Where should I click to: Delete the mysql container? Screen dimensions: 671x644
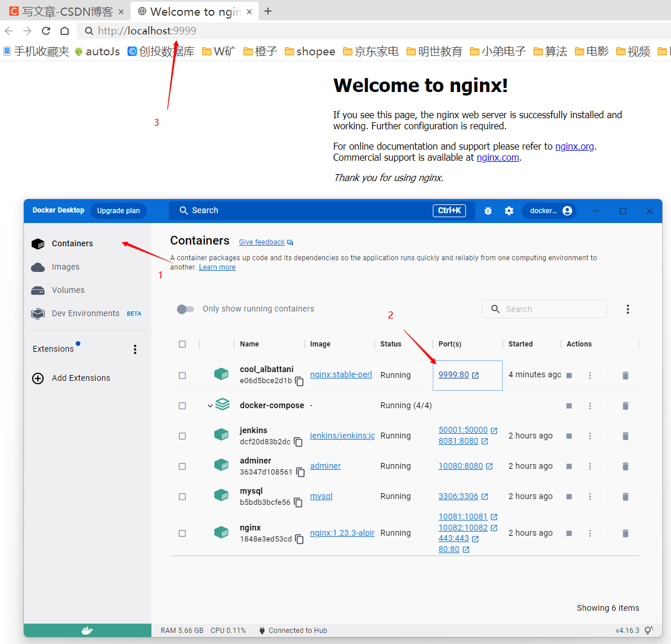click(625, 497)
